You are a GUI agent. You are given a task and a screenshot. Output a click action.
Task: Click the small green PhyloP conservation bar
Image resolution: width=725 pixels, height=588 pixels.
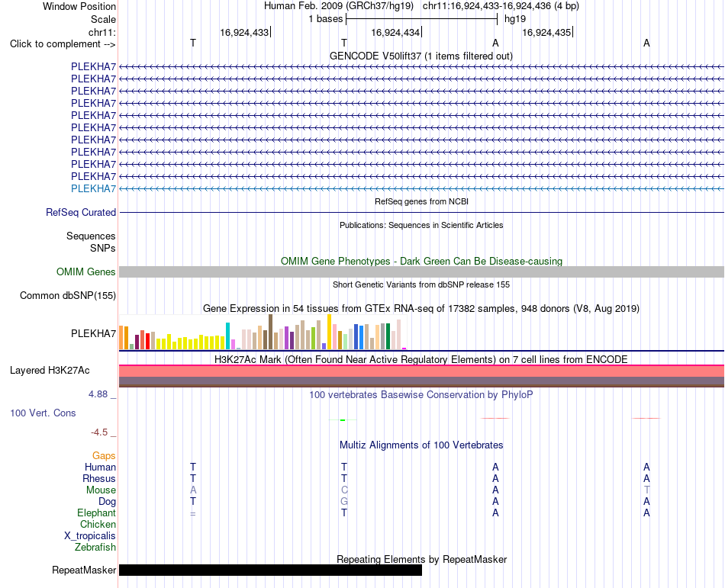[x=343, y=420]
